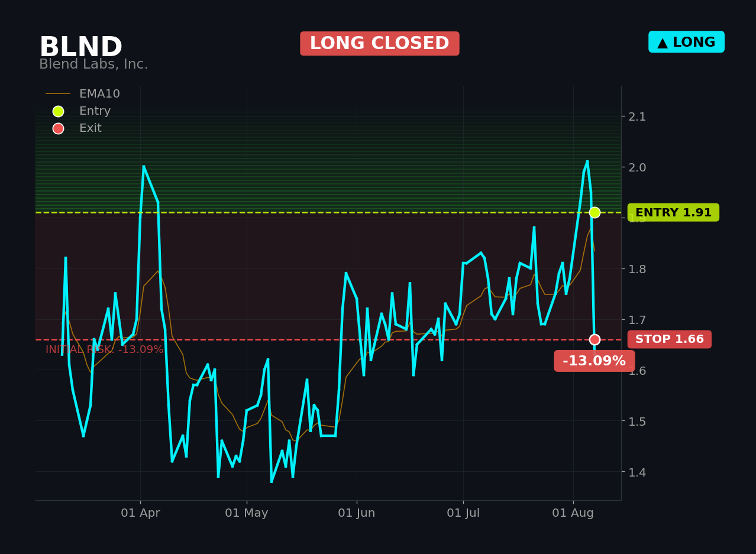Click the 1.4 price axis label

point(637,472)
